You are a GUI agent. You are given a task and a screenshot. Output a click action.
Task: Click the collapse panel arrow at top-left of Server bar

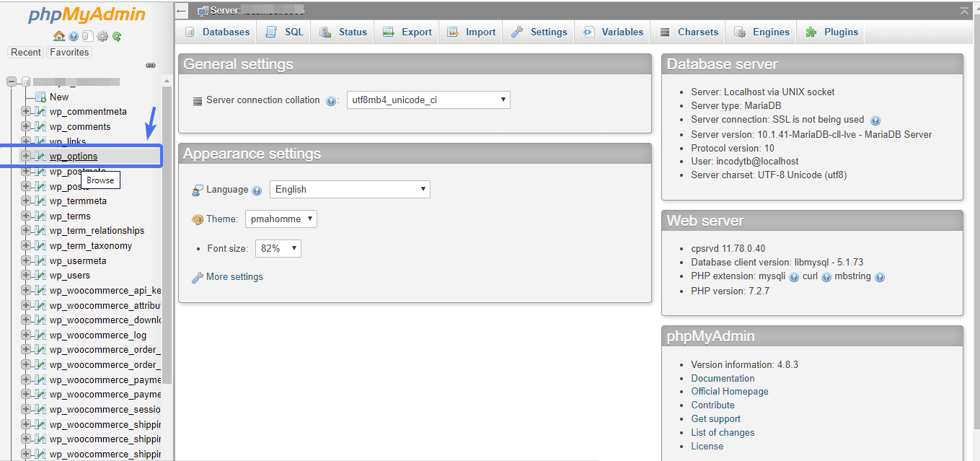tap(182, 11)
